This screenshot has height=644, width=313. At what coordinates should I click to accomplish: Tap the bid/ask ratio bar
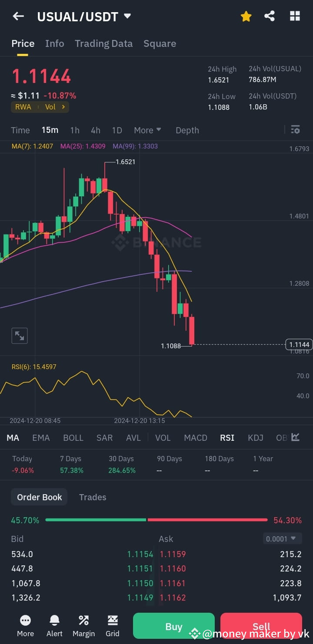coord(156,520)
